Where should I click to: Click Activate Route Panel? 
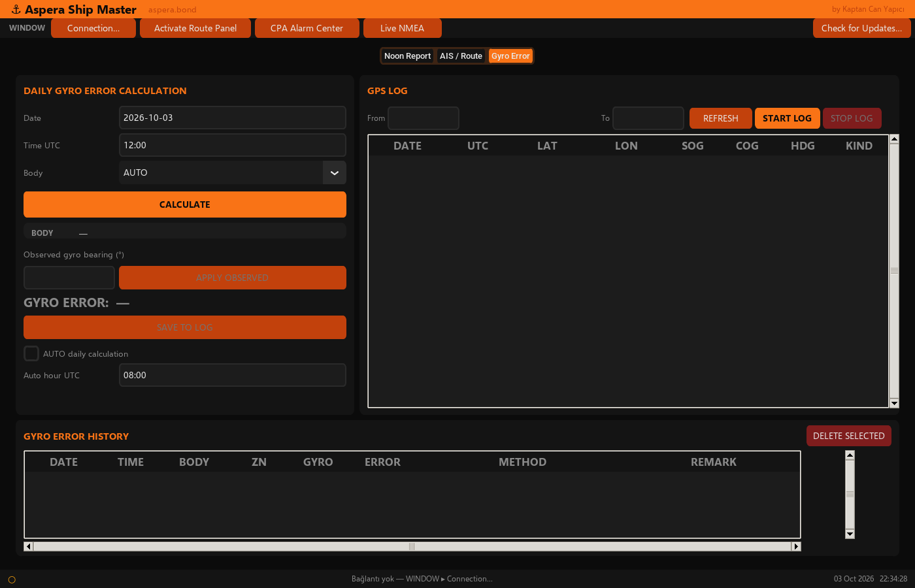pyautogui.click(x=195, y=28)
